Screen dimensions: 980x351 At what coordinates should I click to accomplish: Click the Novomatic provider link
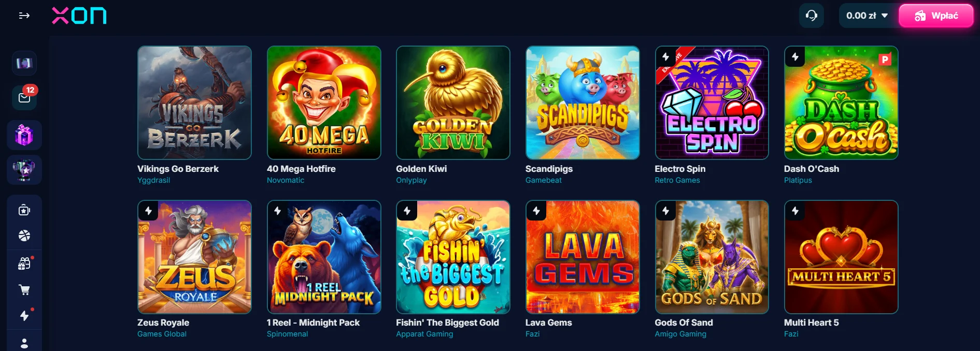(286, 180)
